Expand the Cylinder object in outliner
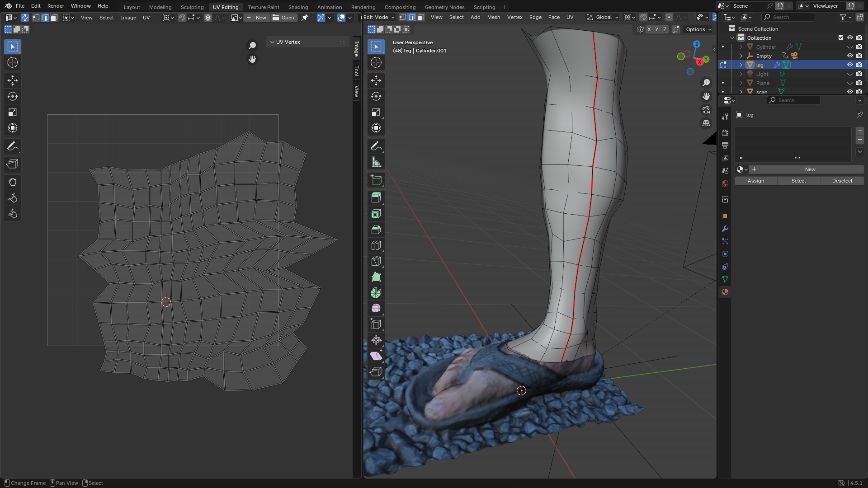Viewport: 868px width, 488px height. pyautogui.click(x=741, y=47)
